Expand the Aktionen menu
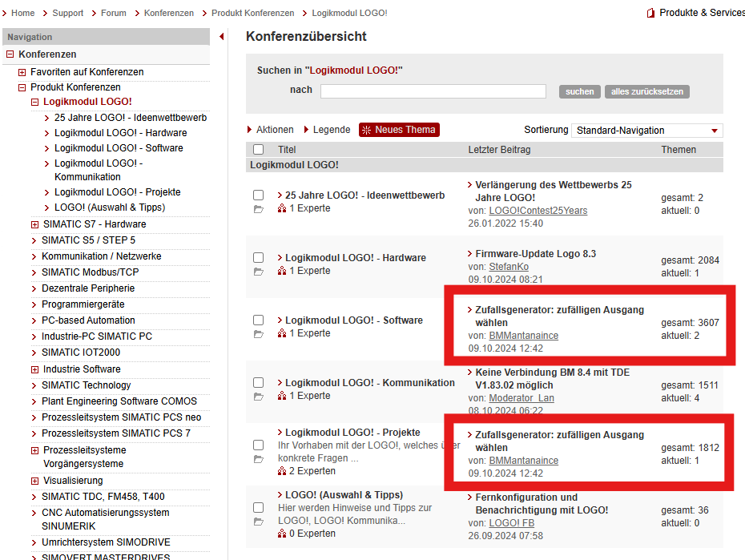This screenshot has height=560, width=745. coord(270,130)
